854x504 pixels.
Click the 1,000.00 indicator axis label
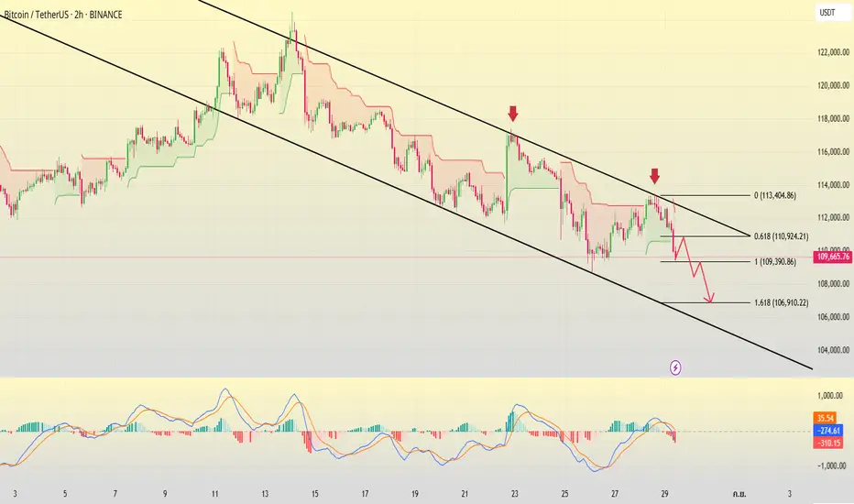830,396
